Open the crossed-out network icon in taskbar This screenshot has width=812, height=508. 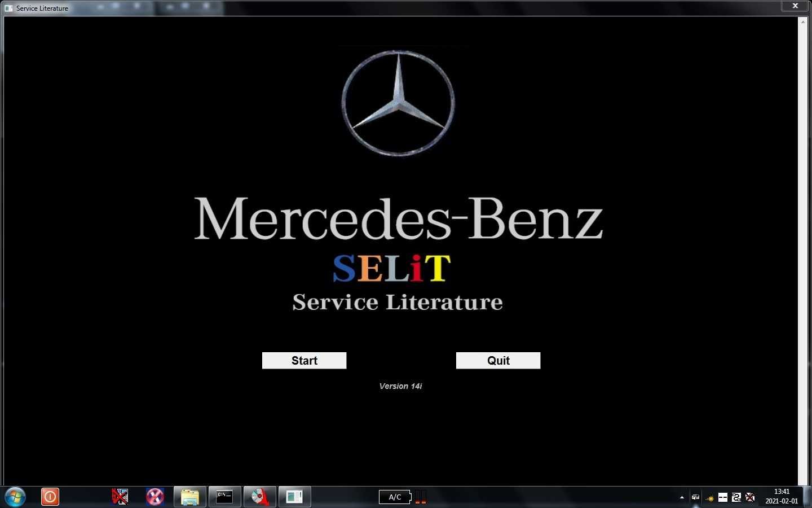120,497
